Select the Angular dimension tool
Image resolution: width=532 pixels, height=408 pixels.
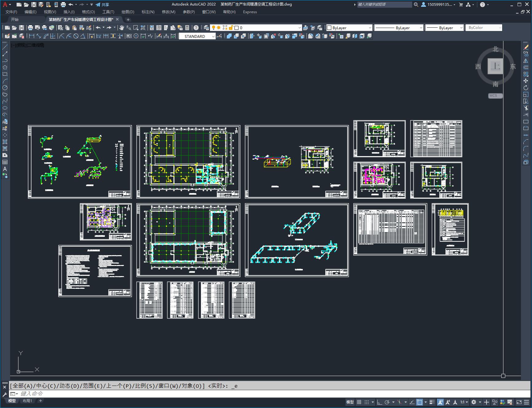point(83,36)
